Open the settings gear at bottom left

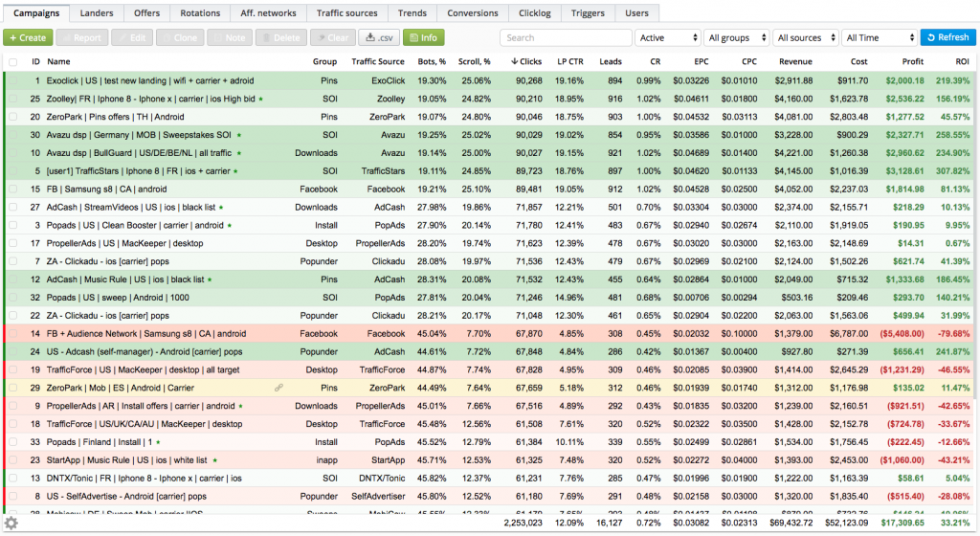(x=11, y=524)
